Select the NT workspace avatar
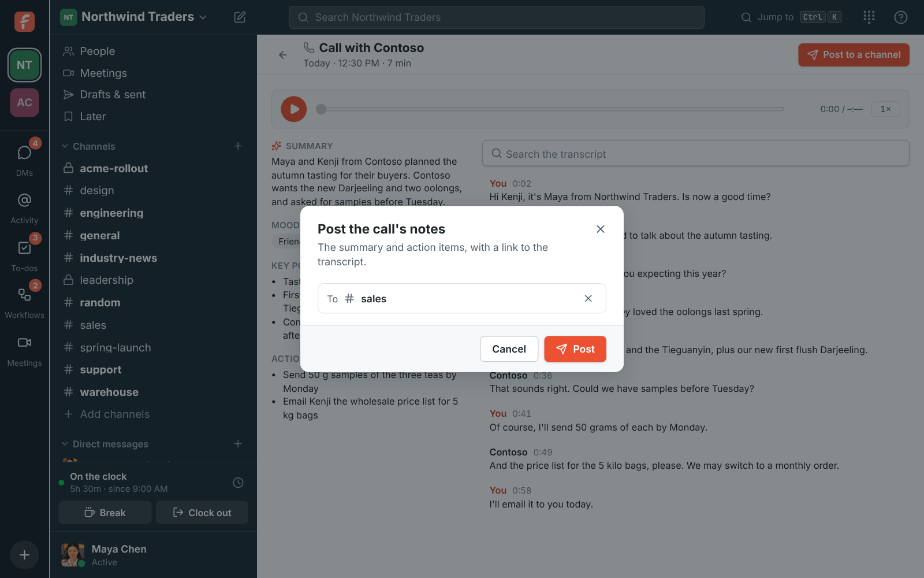924x578 pixels. click(24, 65)
